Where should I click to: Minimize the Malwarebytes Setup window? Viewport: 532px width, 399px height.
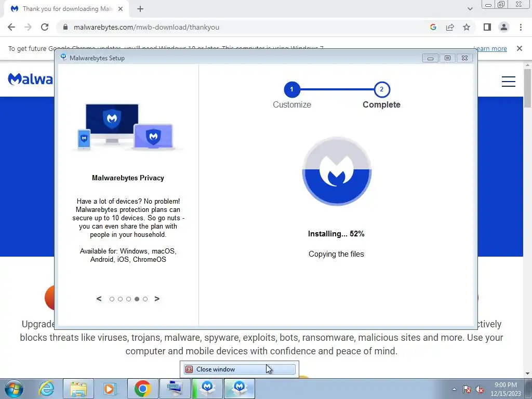[430, 58]
